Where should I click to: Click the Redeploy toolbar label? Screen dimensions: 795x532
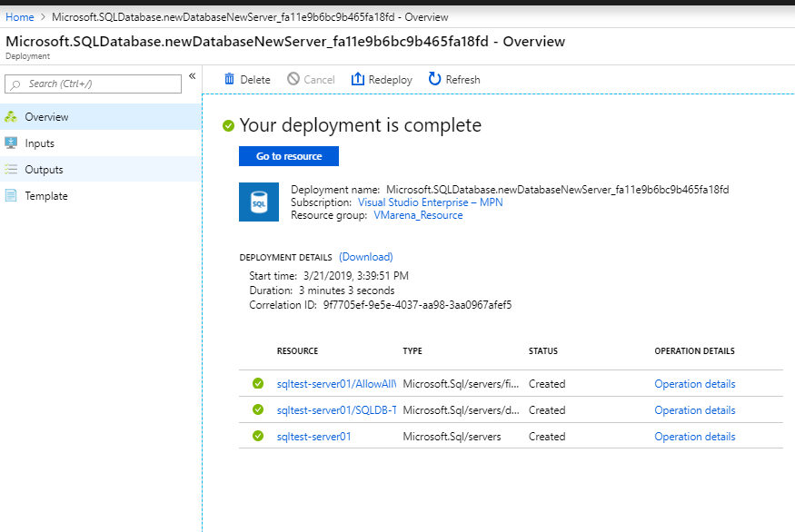click(x=391, y=80)
